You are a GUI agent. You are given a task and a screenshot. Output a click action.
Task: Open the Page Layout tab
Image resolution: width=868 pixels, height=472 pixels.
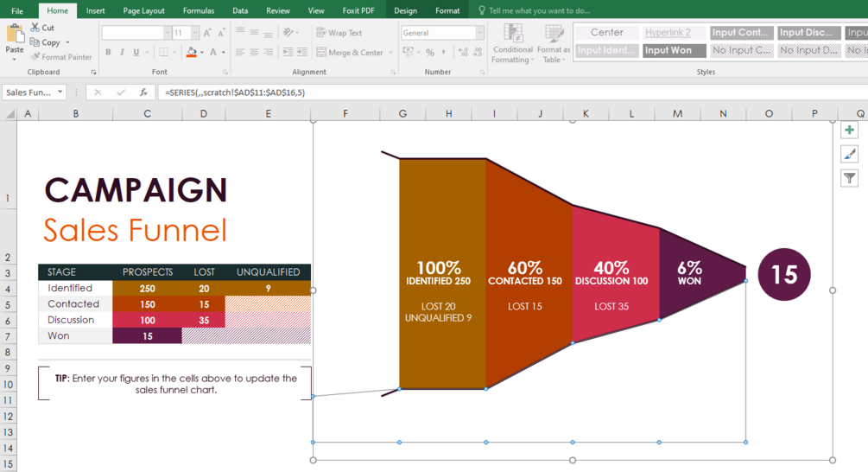(144, 10)
